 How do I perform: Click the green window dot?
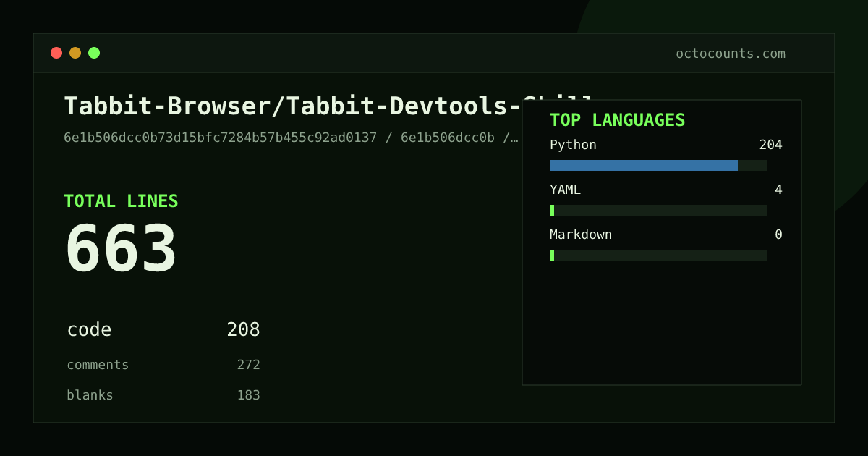pyautogui.click(x=94, y=53)
